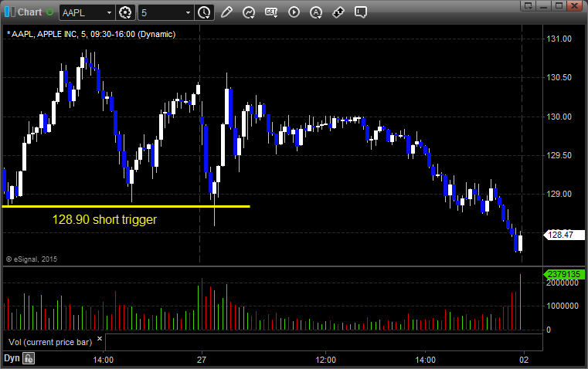Image resolution: width=588 pixels, height=369 pixels.
Task: Open the symbol settings gear menu
Action: (x=125, y=12)
